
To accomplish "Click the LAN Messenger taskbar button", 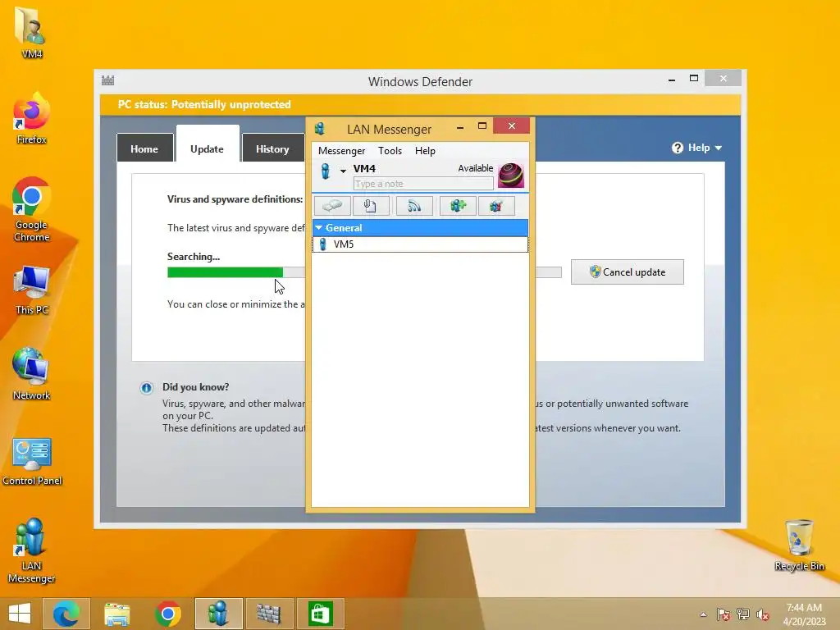I will pyautogui.click(x=218, y=614).
